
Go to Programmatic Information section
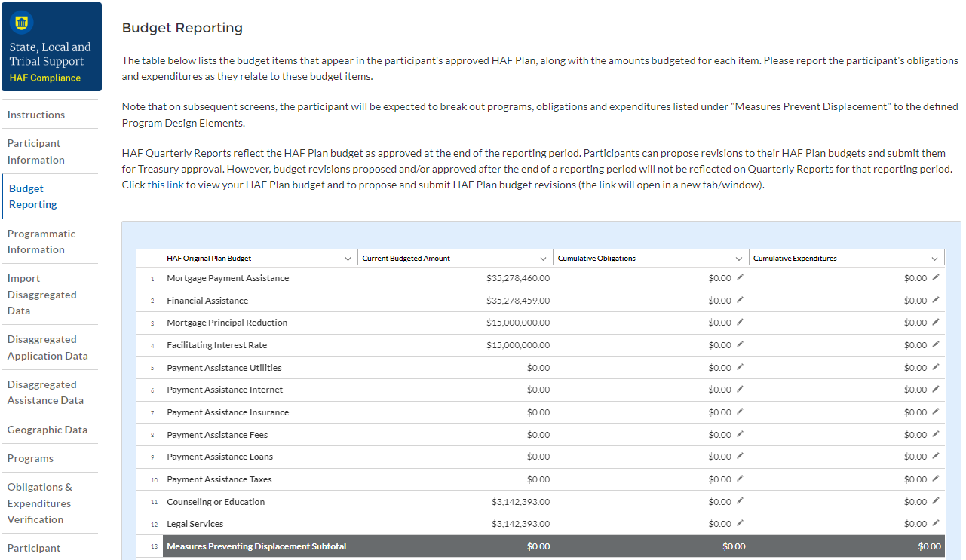[41, 241]
